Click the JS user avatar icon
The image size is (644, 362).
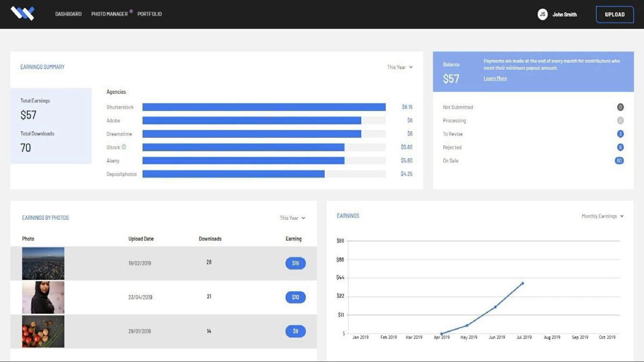point(542,14)
